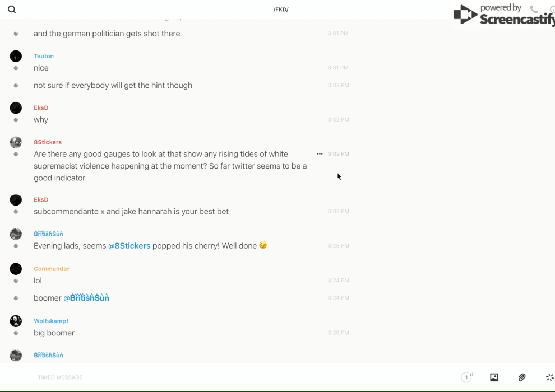Click the @8Stickers mention link

[x=129, y=246]
